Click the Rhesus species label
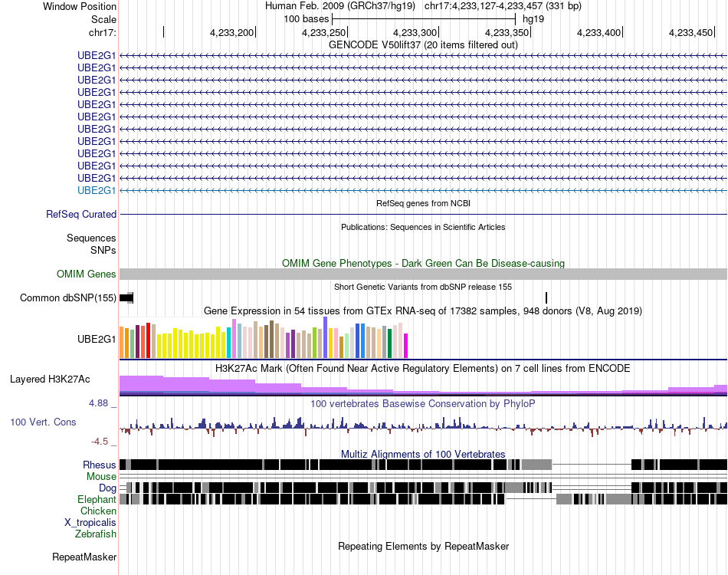The height and width of the screenshot is (575, 728). [100, 465]
